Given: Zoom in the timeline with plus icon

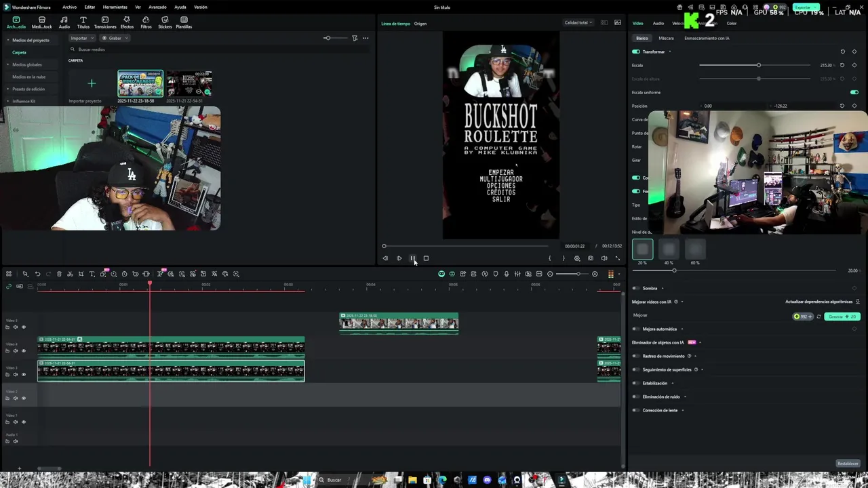Looking at the screenshot, I should [595, 274].
